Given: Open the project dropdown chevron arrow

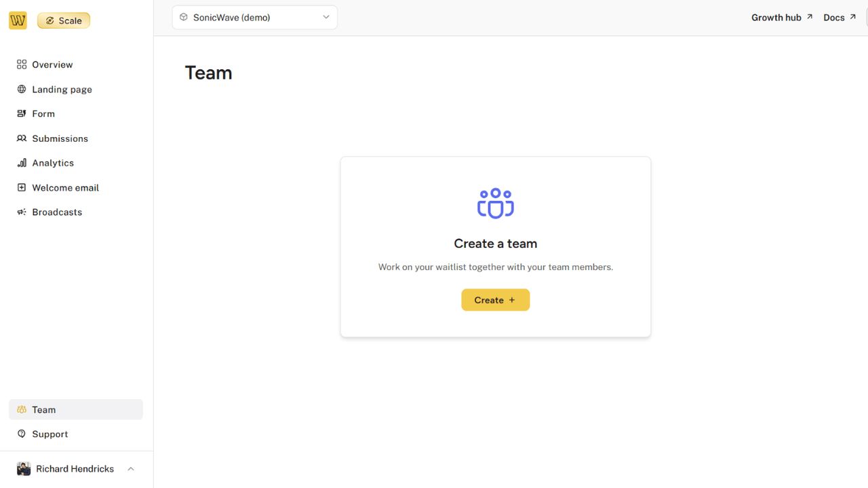Looking at the screenshot, I should (x=325, y=17).
